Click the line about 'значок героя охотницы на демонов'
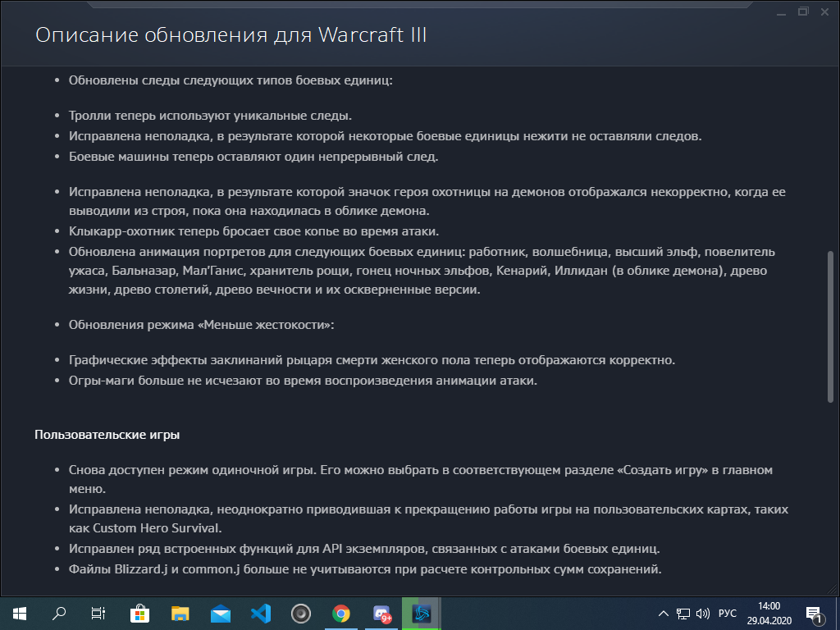This screenshot has width=840, height=630. (x=427, y=202)
